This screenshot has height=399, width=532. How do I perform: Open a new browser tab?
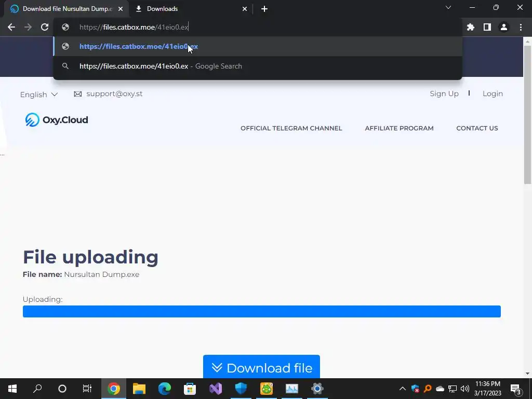[x=264, y=9]
